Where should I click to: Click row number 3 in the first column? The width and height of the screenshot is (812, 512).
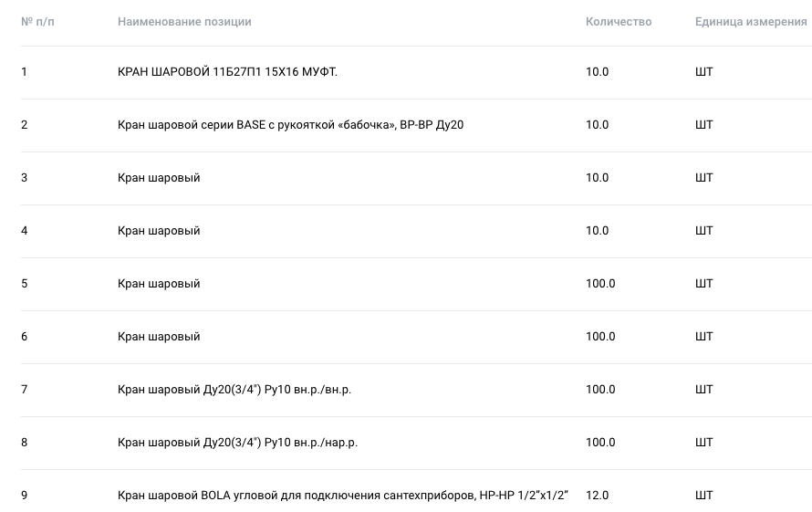25,178
